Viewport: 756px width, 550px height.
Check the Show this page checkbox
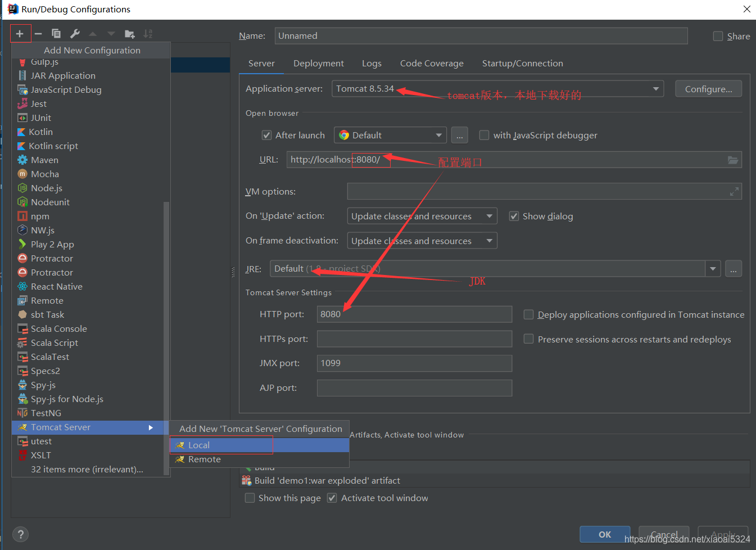tap(250, 498)
